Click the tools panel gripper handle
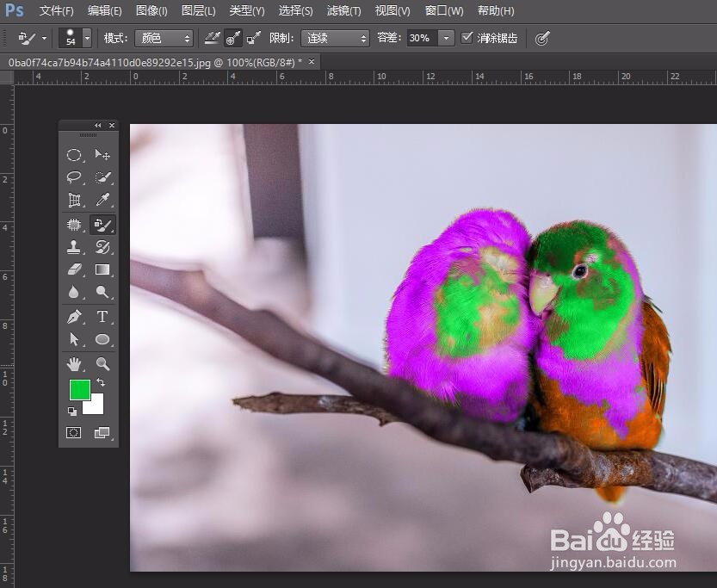This screenshot has width=717, height=588. click(89, 135)
